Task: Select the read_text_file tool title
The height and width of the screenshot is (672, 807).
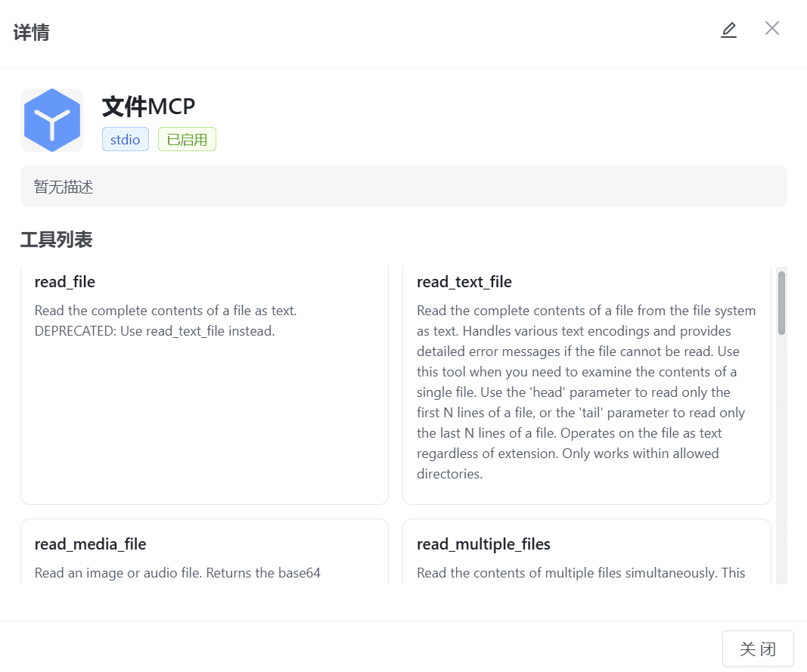Action: coord(464,282)
